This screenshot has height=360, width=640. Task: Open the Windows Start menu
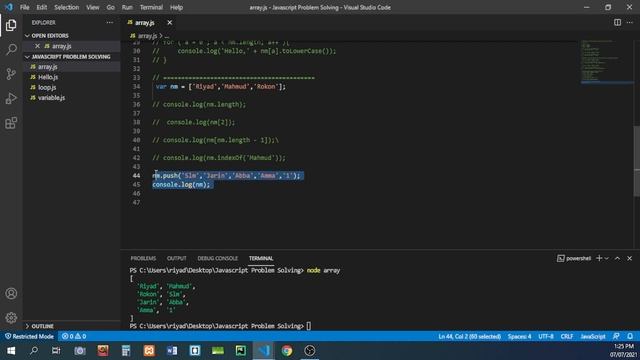(11, 351)
